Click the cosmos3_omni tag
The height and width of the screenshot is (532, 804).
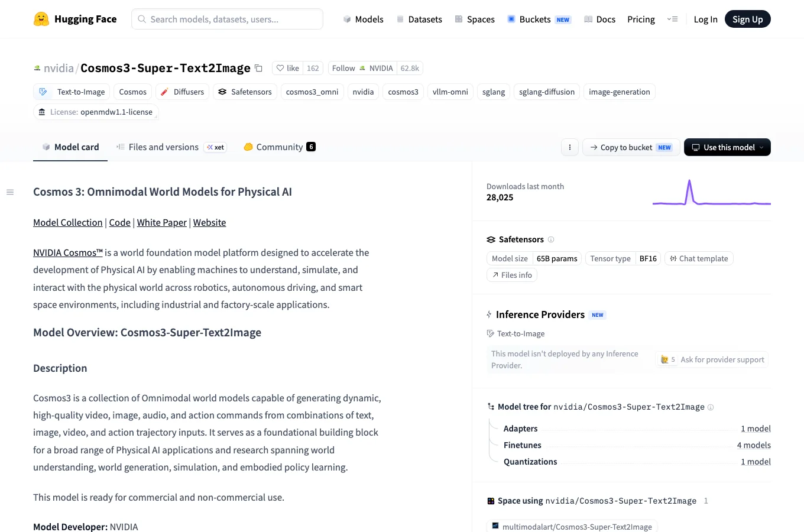point(312,92)
